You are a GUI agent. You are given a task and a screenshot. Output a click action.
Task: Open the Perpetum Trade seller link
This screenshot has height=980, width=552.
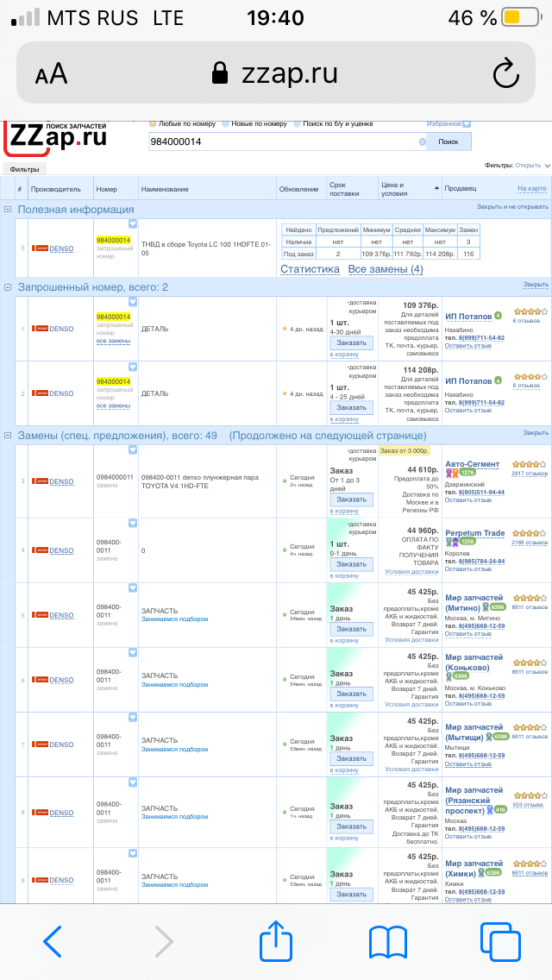pos(475,533)
